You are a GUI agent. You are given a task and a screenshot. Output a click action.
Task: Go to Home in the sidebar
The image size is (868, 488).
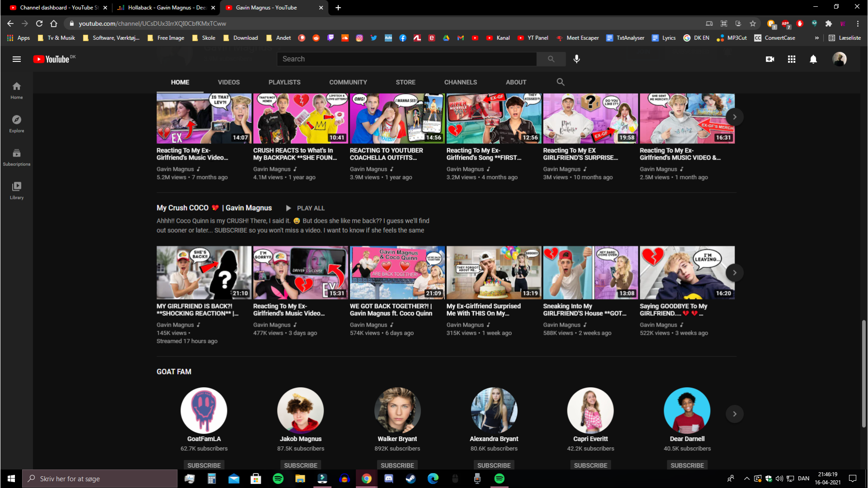click(17, 90)
